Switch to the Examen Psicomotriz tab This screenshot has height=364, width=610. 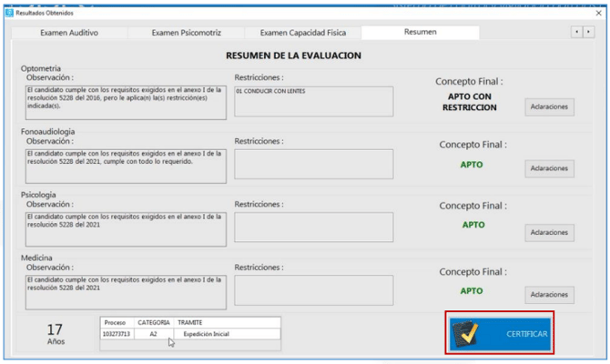(187, 33)
